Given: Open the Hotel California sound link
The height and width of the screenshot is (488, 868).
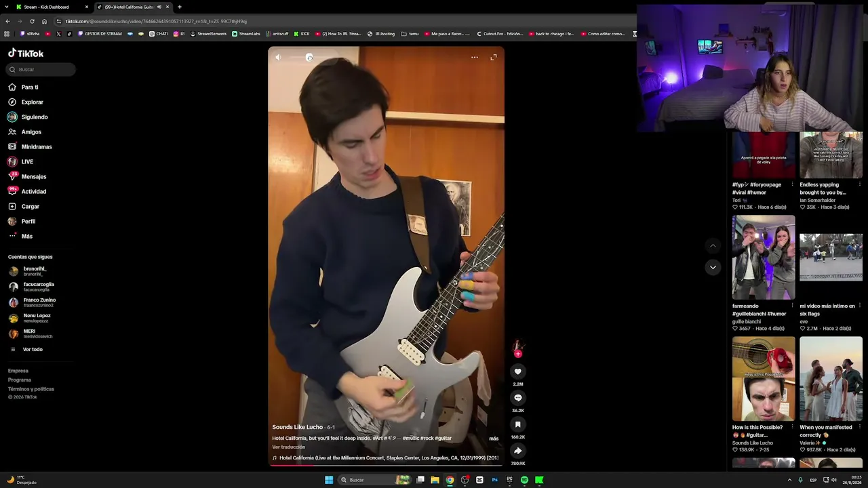Looking at the screenshot, I should 385,458.
